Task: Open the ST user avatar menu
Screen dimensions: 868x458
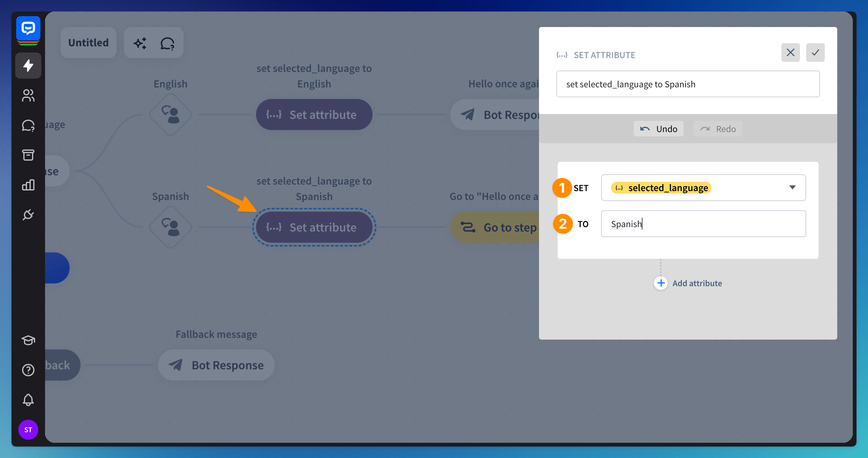Action: pos(28,429)
